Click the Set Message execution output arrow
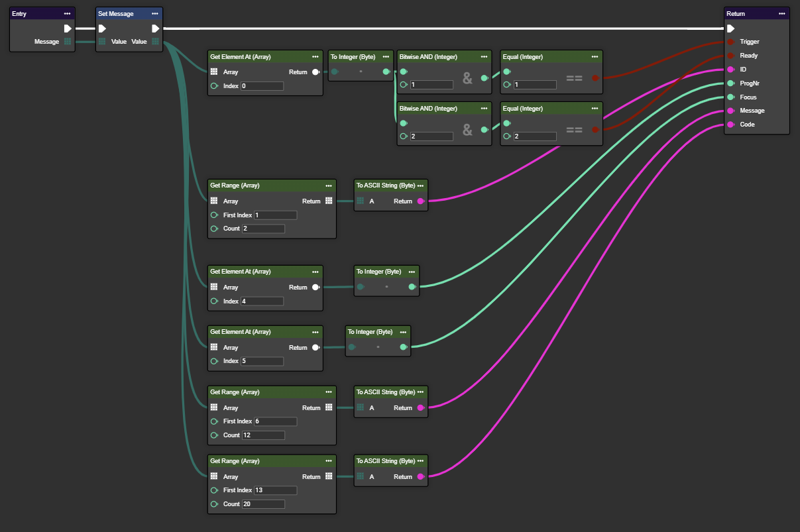The width and height of the screenshot is (800, 532). tap(155, 28)
